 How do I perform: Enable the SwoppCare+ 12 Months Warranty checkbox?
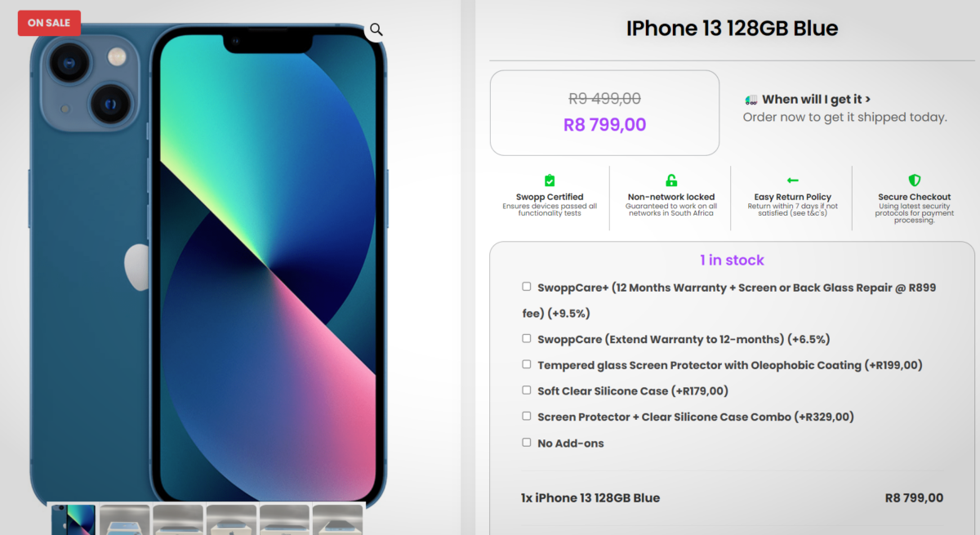click(527, 287)
